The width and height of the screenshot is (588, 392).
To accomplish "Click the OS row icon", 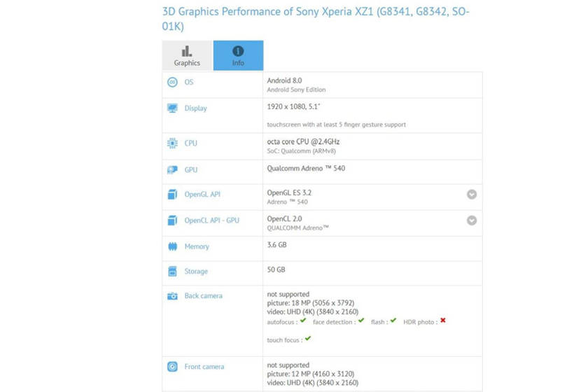I will click(x=172, y=82).
